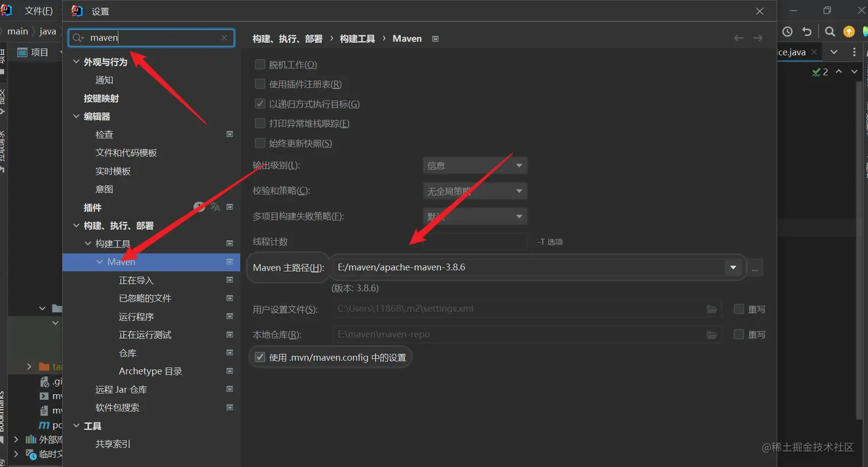Click the project-level icon beside the Maven breadcrumb
This screenshot has height=467, width=868.
(435, 38)
